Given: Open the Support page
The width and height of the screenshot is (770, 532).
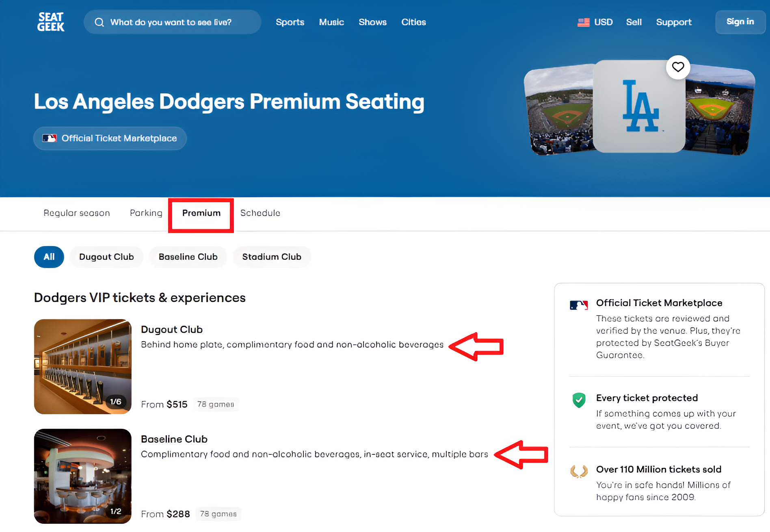Looking at the screenshot, I should (x=674, y=22).
